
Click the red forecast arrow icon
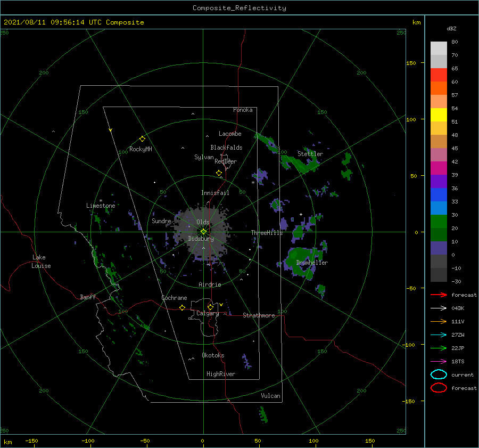pos(439,295)
